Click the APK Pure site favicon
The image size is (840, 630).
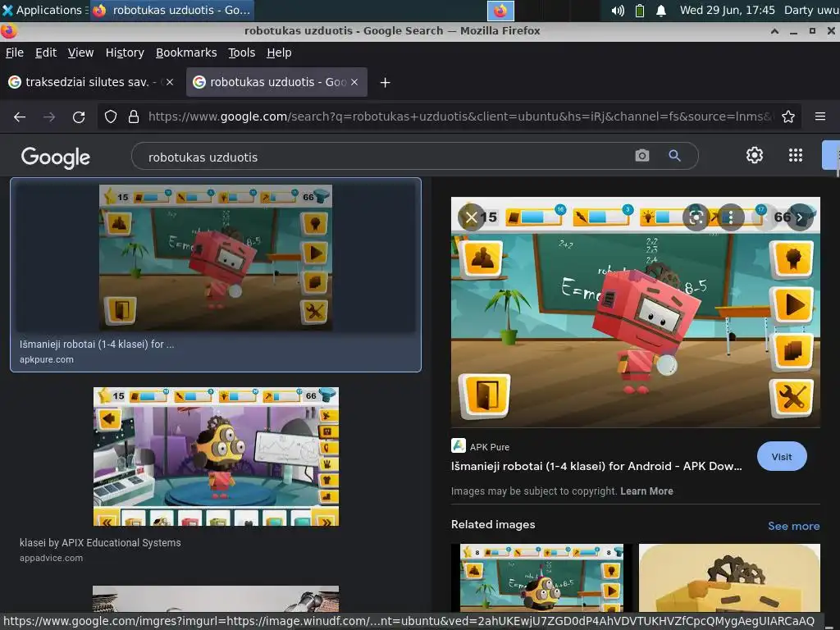coord(459,445)
